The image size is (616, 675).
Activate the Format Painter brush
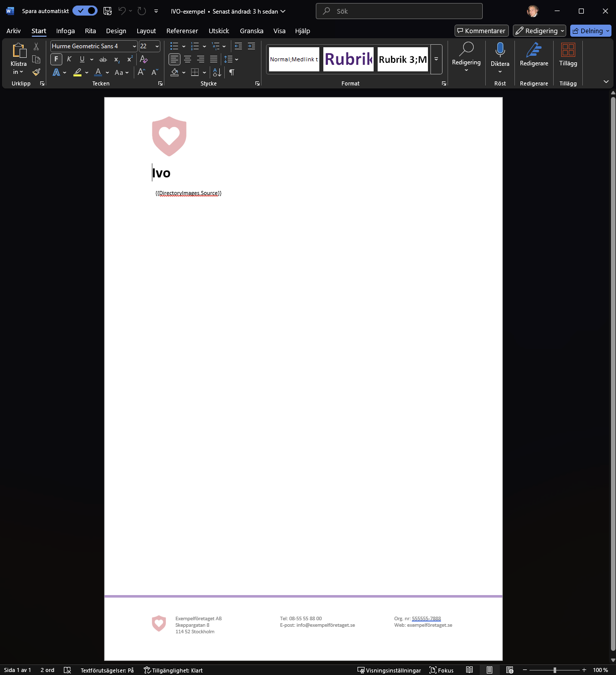(36, 72)
